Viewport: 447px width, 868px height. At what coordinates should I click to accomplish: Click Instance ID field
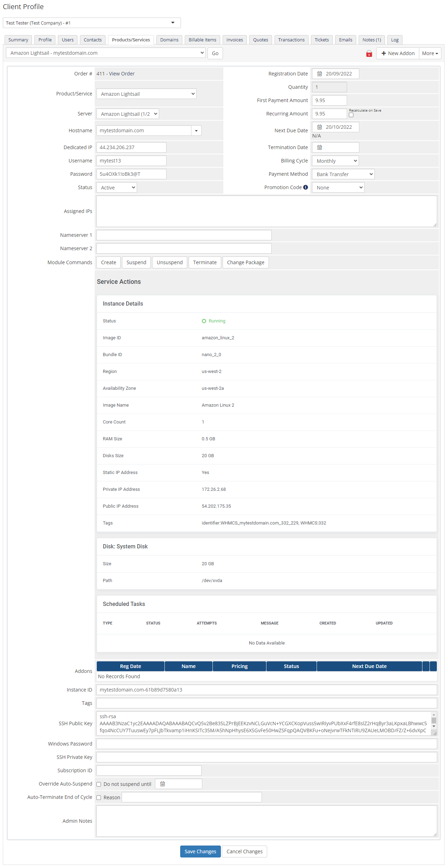pos(267,690)
